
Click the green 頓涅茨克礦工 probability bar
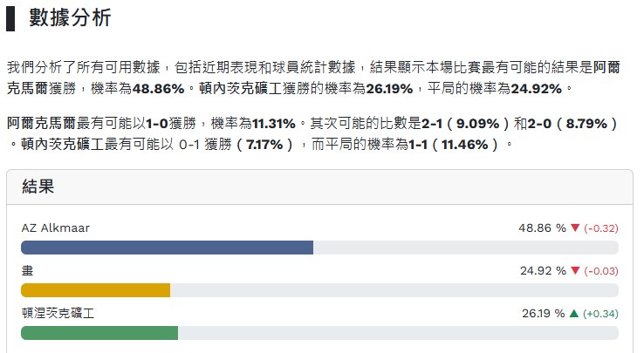[x=99, y=333]
